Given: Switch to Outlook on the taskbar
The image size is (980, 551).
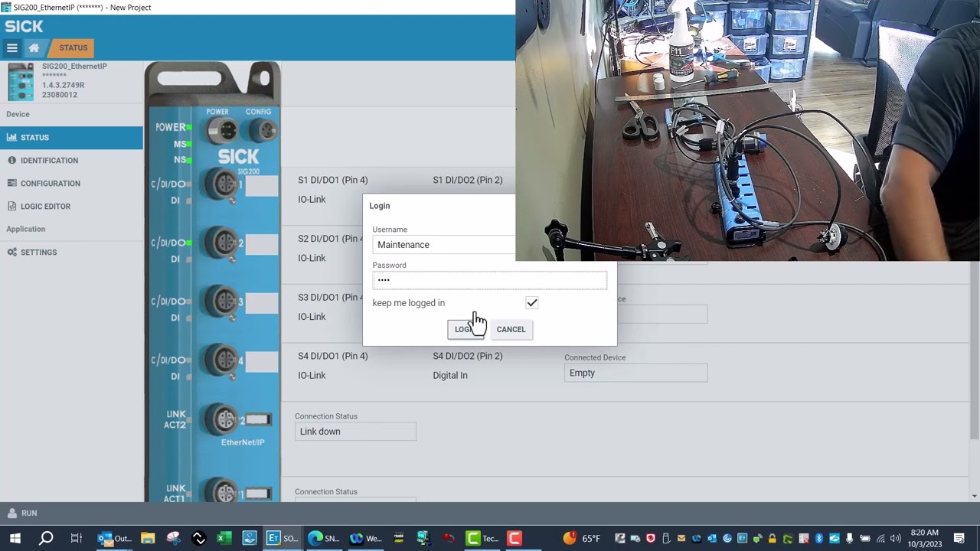Looking at the screenshot, I should (x=115, y=538).
